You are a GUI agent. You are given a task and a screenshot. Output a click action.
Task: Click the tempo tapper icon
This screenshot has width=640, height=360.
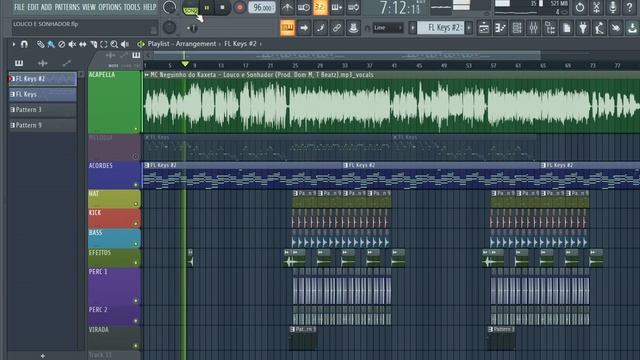pyautogui.click(x=599, y=28)
